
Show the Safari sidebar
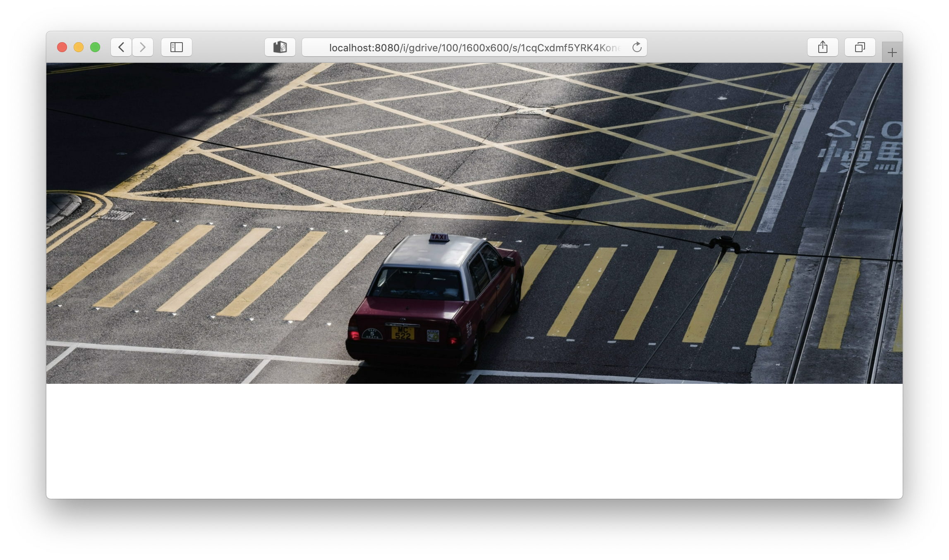[x=177, y=47]
